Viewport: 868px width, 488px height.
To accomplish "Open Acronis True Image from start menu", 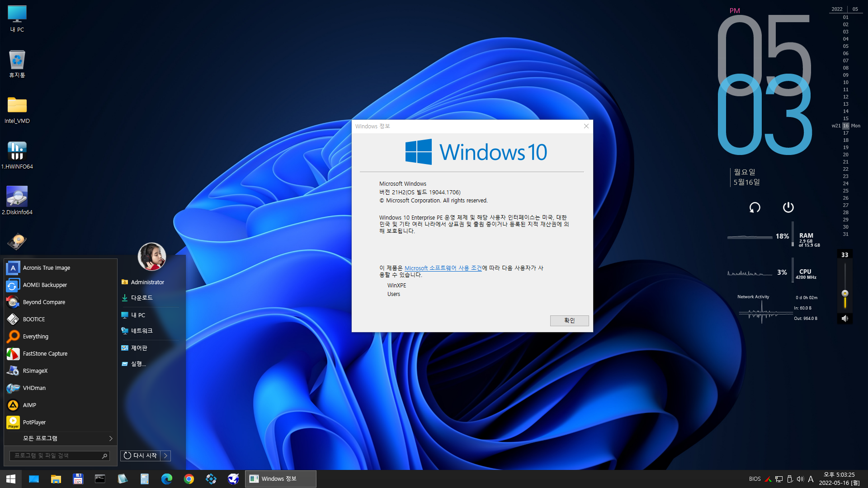I will pos(60,268).
